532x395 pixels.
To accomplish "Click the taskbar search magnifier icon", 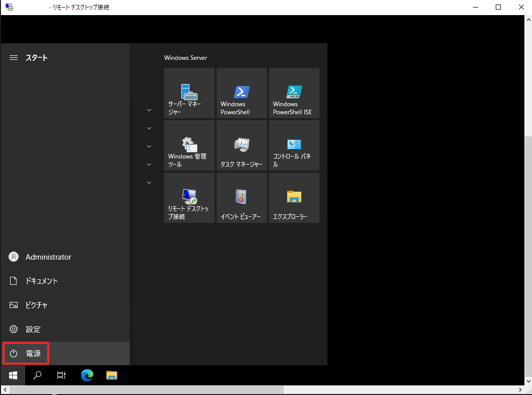I will coord(37,375).
